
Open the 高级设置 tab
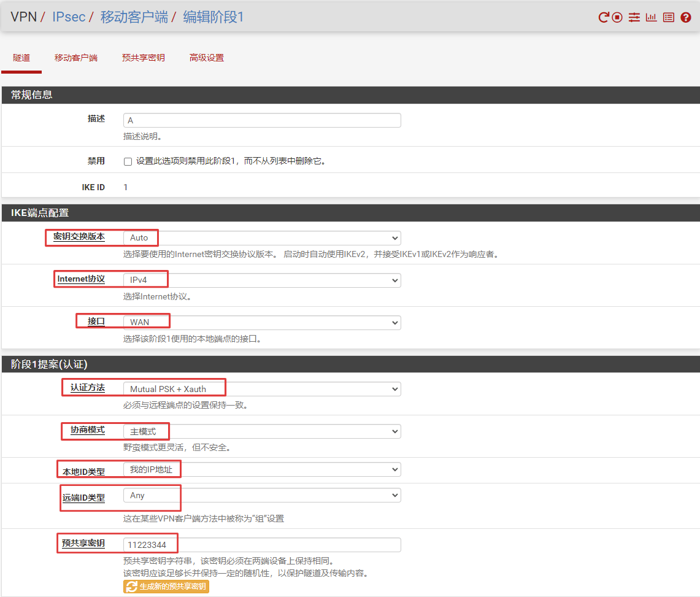click(x=207, y=58)
